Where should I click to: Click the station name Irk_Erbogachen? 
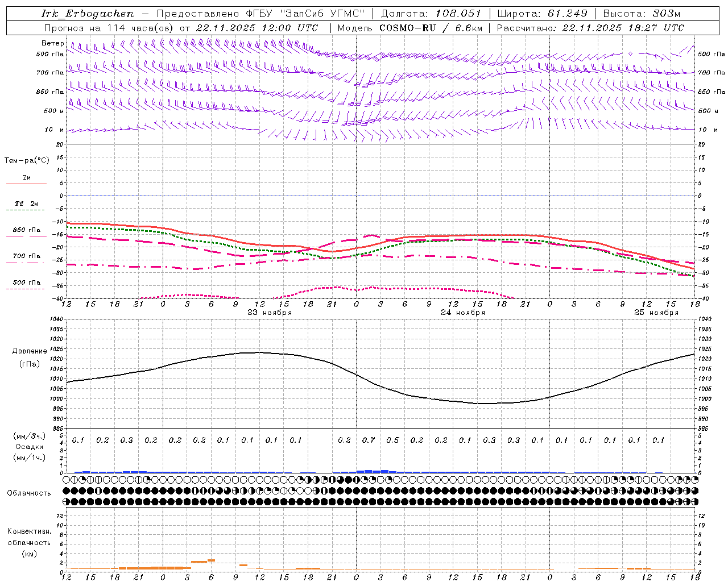[88, 14]
